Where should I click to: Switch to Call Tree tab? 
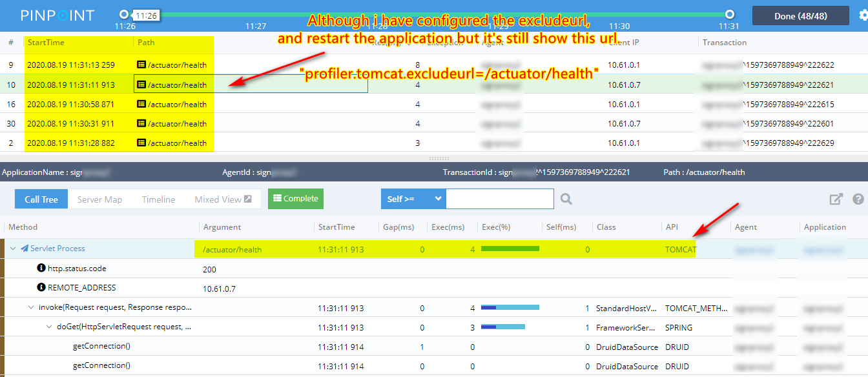(41, 199)
